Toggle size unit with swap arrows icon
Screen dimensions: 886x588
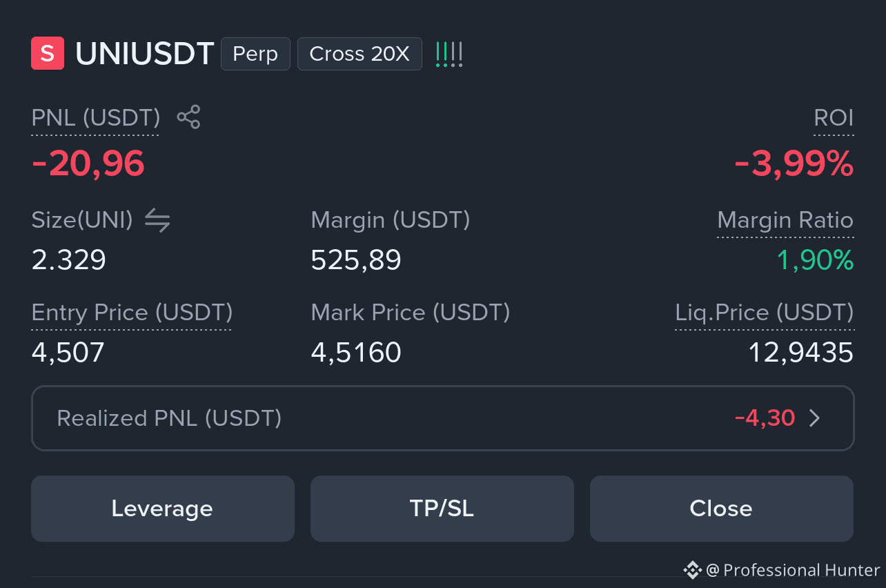point(157,221)
